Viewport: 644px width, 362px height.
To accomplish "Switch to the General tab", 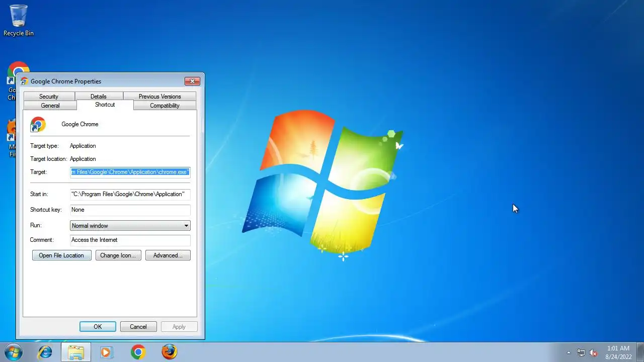I will click(50, 106).
